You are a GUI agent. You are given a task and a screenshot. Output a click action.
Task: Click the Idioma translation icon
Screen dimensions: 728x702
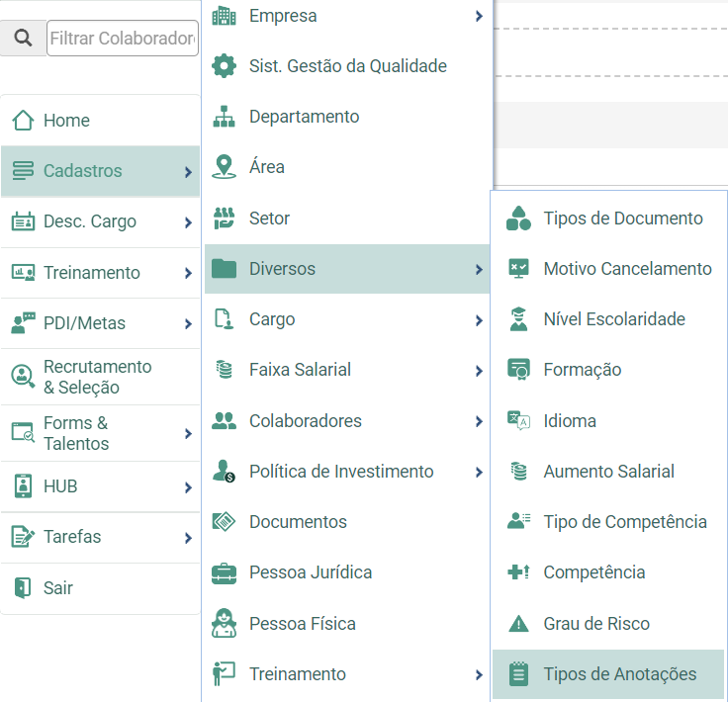coord(518,420)
